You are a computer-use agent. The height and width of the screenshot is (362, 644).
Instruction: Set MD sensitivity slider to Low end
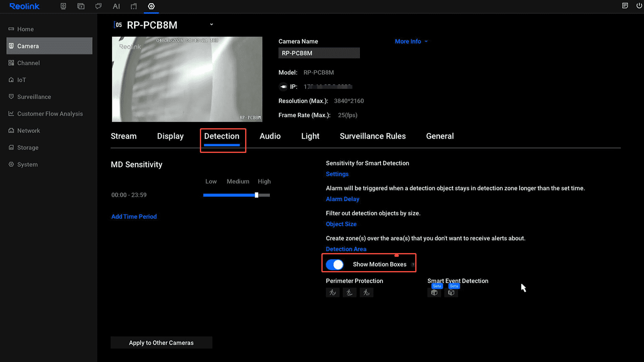(204, 195)
